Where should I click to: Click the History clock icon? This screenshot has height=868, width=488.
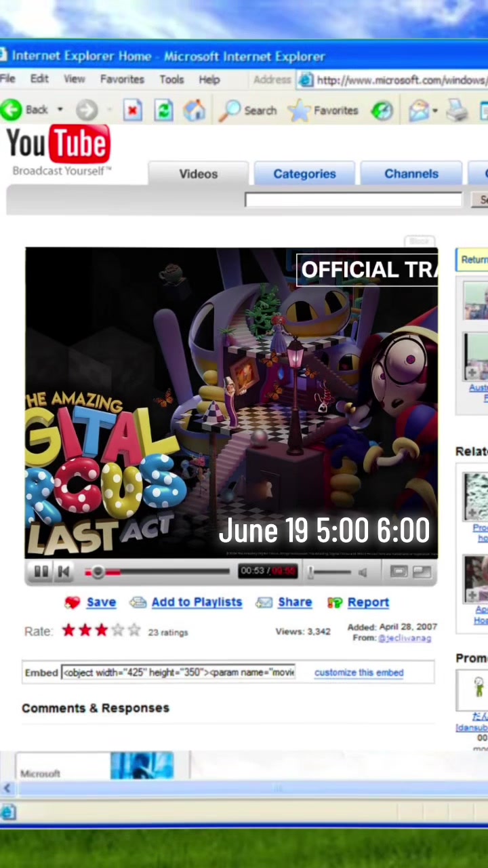pos(382,110)
